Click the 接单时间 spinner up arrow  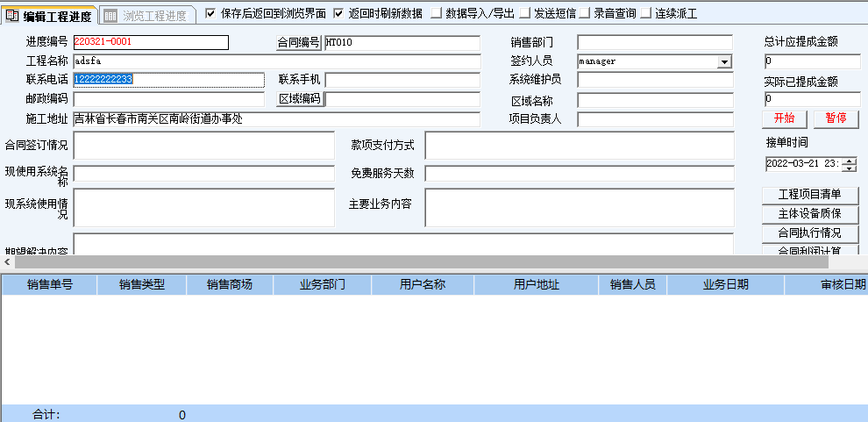click(849, 160)
